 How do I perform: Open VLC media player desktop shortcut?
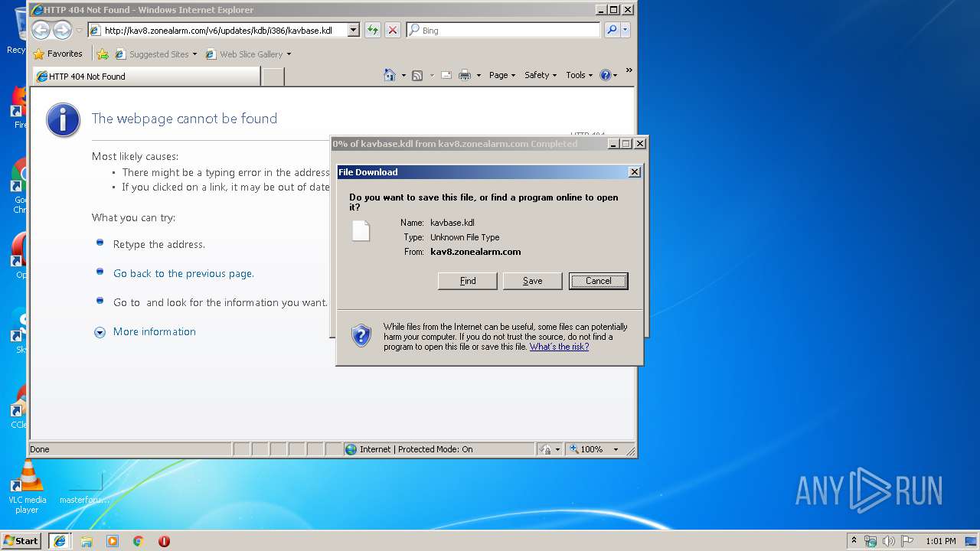click(x=28, y=487)
